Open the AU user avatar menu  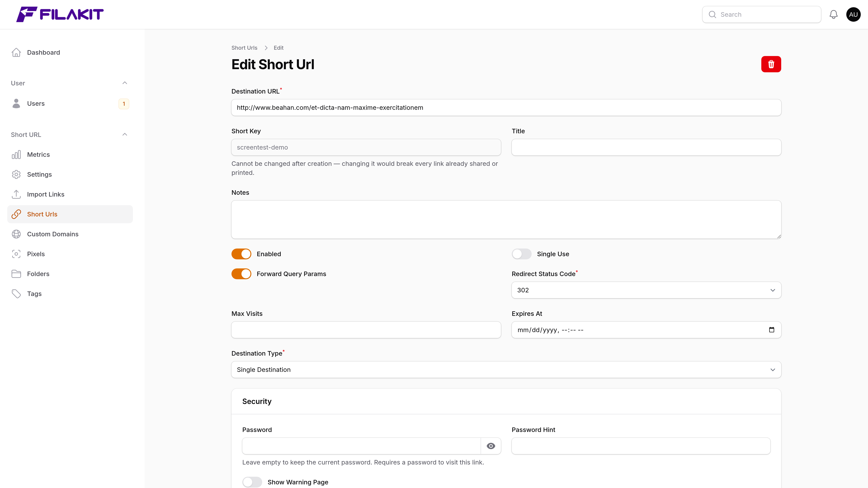pos(853,14)
